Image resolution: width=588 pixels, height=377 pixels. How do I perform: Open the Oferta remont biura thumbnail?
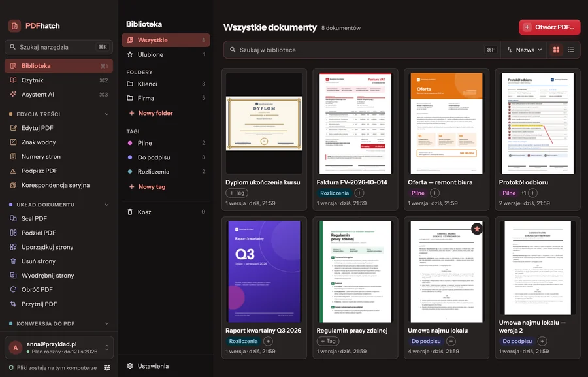point(446,123)
